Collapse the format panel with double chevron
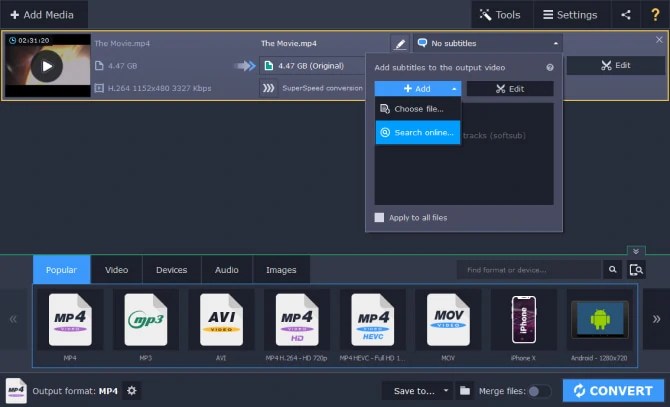Viewport: 670px width, 407px height. pyautogui.click(x=636, y=251)
